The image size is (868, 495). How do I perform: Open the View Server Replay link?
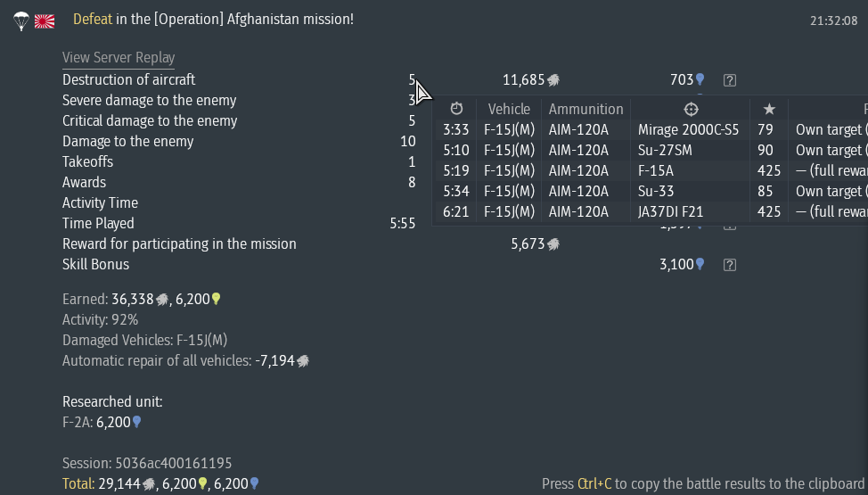[x=119, y=58]
